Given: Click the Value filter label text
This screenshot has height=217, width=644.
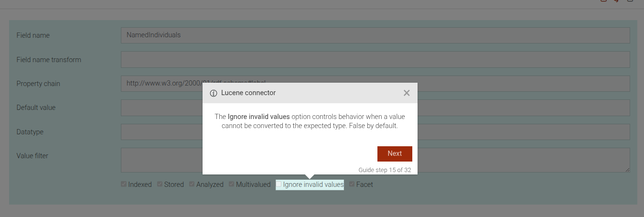Looking at the screenshot, I should [32, 156].
